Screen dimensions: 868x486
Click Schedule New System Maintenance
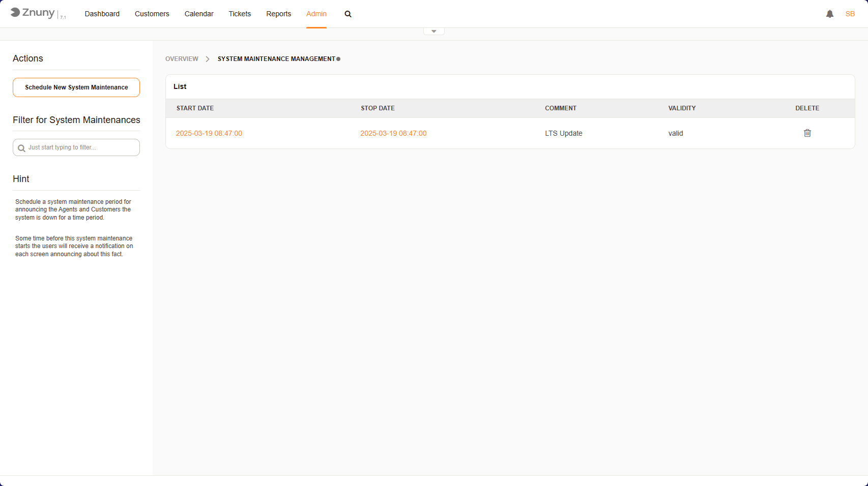pyautogui.click(x=76, y=87)
